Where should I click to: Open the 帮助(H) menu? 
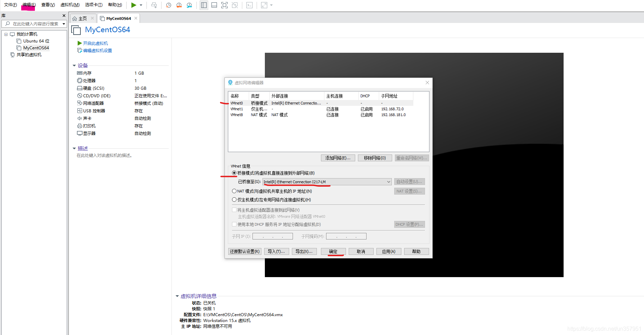pyautogui.click(x=115, y=5)
